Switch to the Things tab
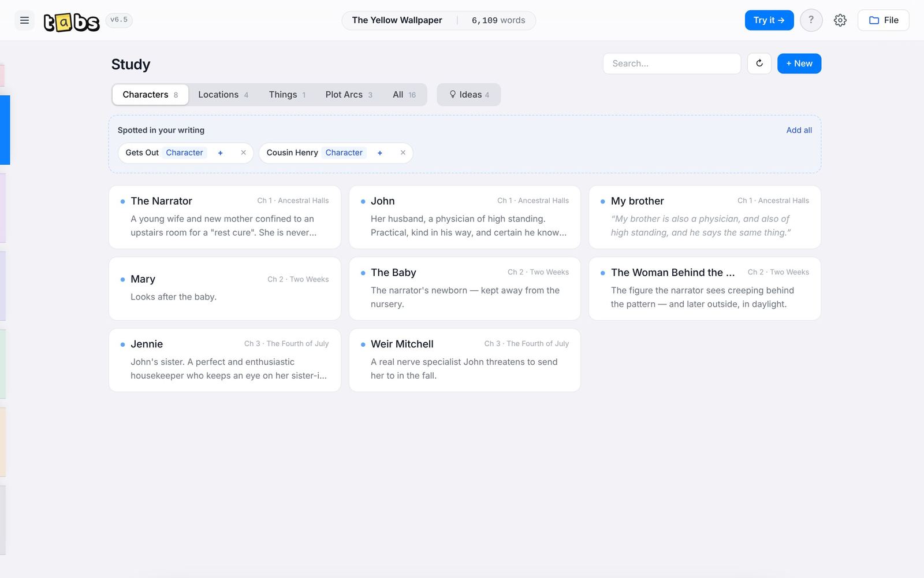Image resolution: width=924 pixels, height=578 pixels. pos(287,95)
